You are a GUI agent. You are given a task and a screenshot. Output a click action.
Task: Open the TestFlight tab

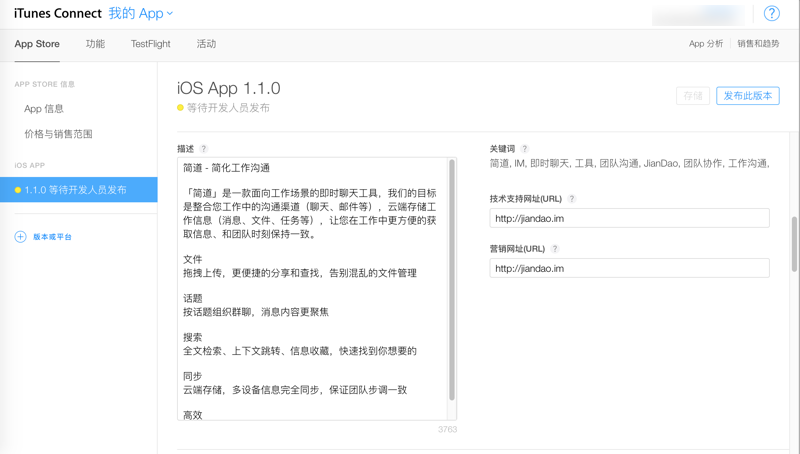coord(150,44)
